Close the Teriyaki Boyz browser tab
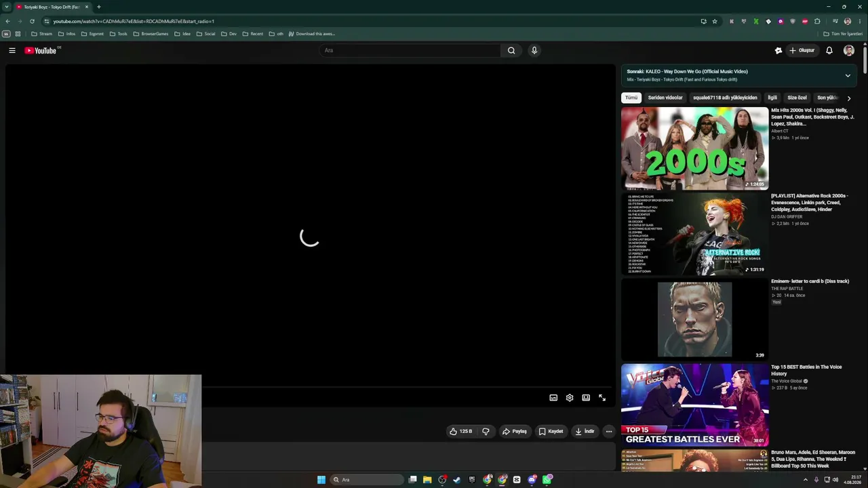The width and height of the screenshot is (868, 488). (87, 7)
